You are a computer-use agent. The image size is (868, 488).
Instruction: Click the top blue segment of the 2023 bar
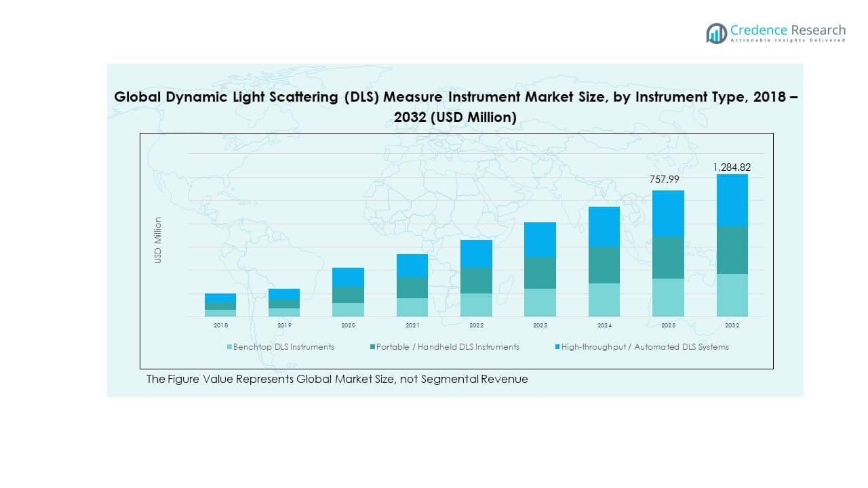pos(540,239)
